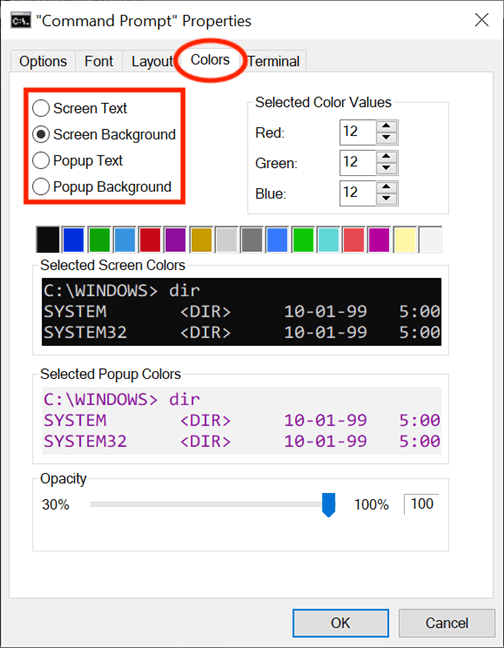Click the Opacity value field showing 100
This screenshot has width=504, height=648.
tap(421, 504)
